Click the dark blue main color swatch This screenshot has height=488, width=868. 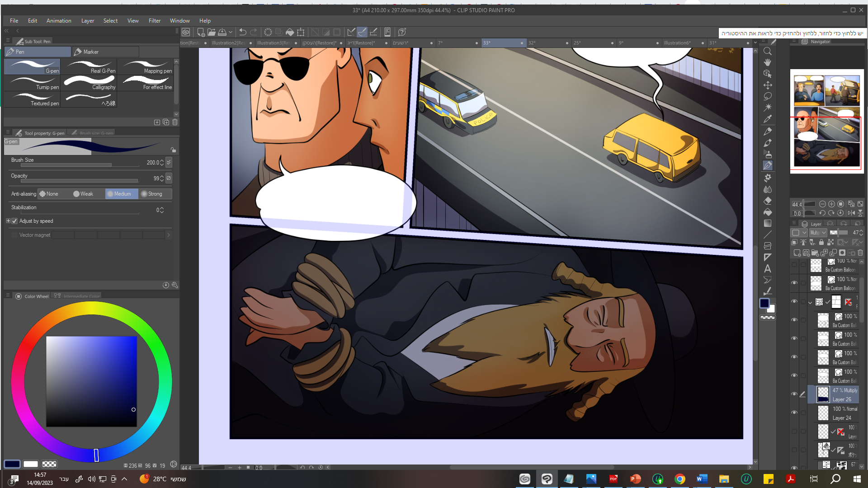coord(12,464)
